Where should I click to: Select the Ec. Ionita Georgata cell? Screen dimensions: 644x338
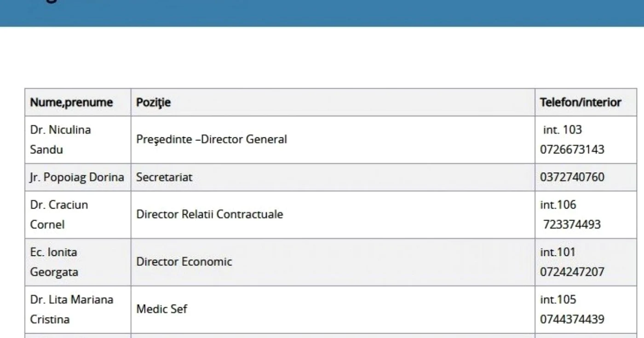[78, 262]
